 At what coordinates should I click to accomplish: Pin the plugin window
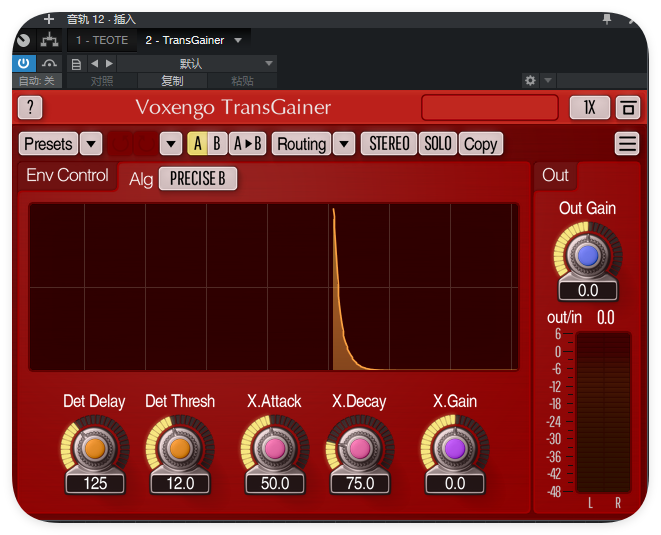coord(607,19)
